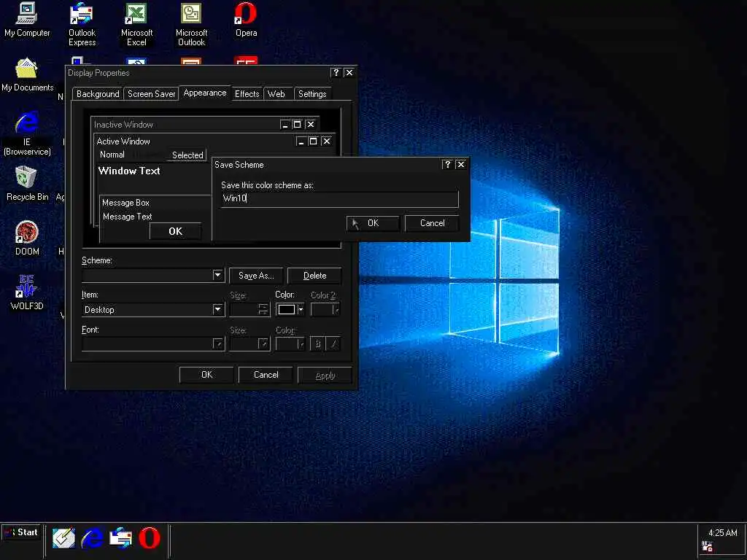Viewport: 747px width, 560px height.
Task: Click Show Desktop in Quick Launch
Action: coord(63,538)
